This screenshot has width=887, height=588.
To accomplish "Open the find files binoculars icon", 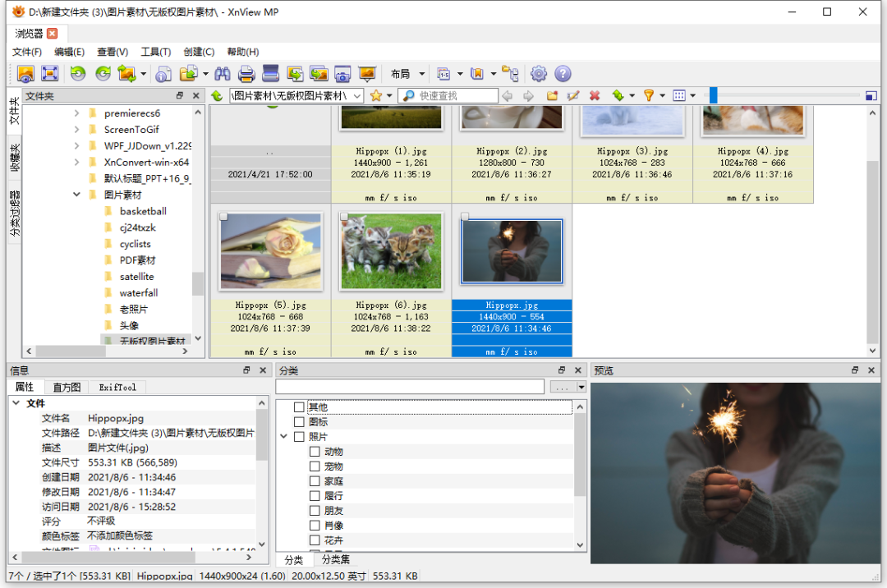I will coord(223,74).
